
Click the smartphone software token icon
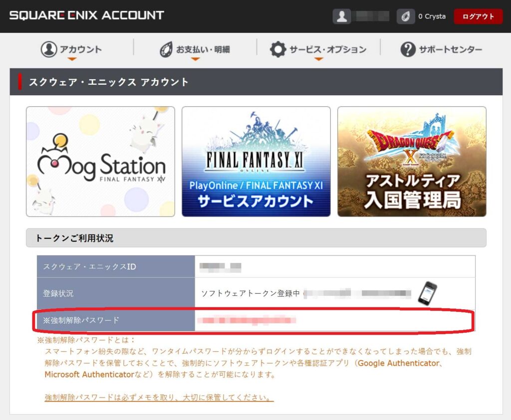click(427, 293)
